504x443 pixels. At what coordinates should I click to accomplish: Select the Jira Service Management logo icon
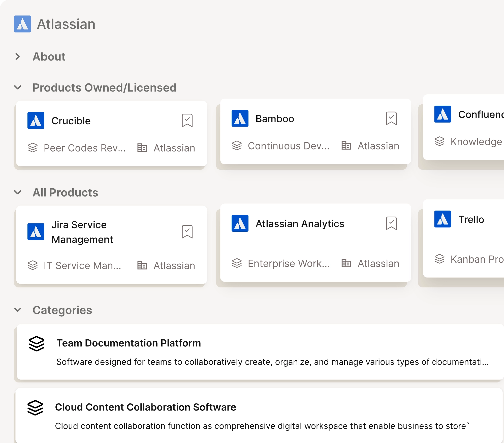pyautogui.click(x=36, y=232)
